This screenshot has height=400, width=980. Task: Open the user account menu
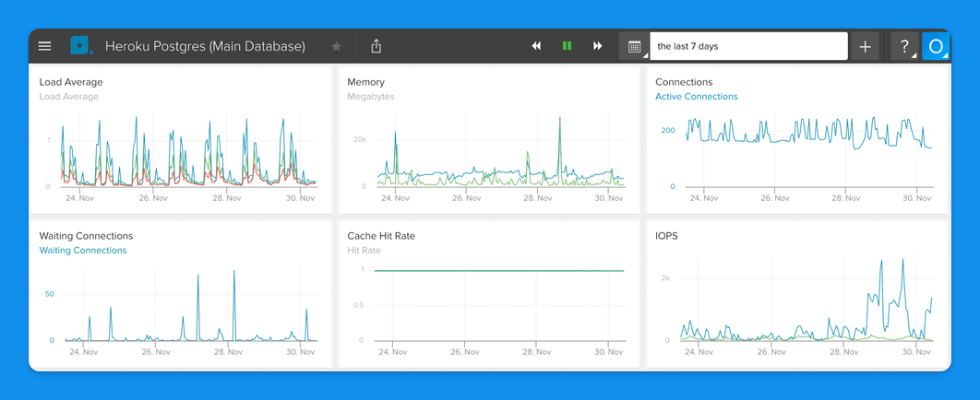pyautogui.click(x=936, y=47)
